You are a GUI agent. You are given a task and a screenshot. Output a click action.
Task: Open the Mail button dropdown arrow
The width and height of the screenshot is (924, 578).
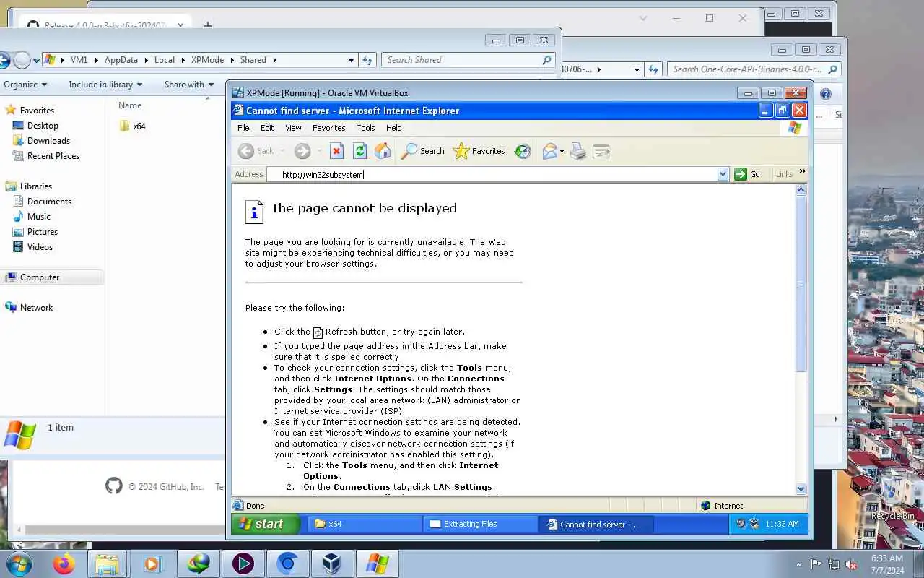pyautogui.click(x=562, y=151)
